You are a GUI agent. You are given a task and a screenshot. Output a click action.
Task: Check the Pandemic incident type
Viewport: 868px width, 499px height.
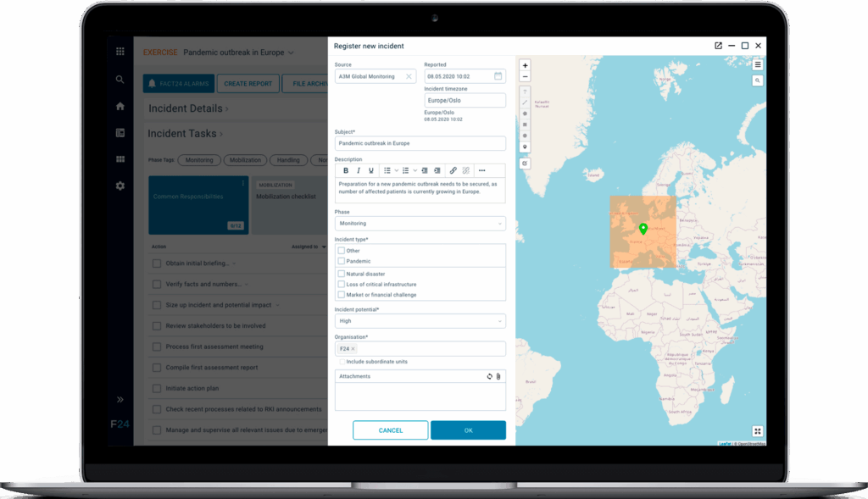pos(342,261)
